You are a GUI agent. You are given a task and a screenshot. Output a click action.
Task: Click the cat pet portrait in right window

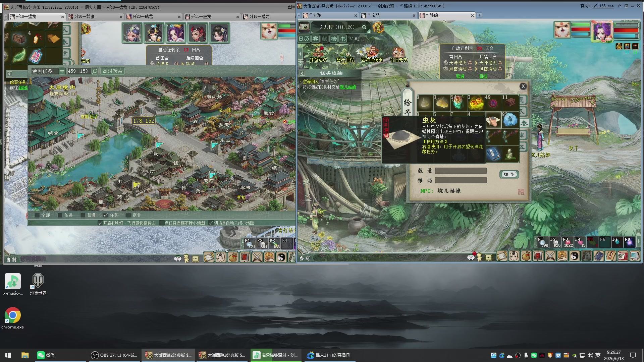(562, 30)
